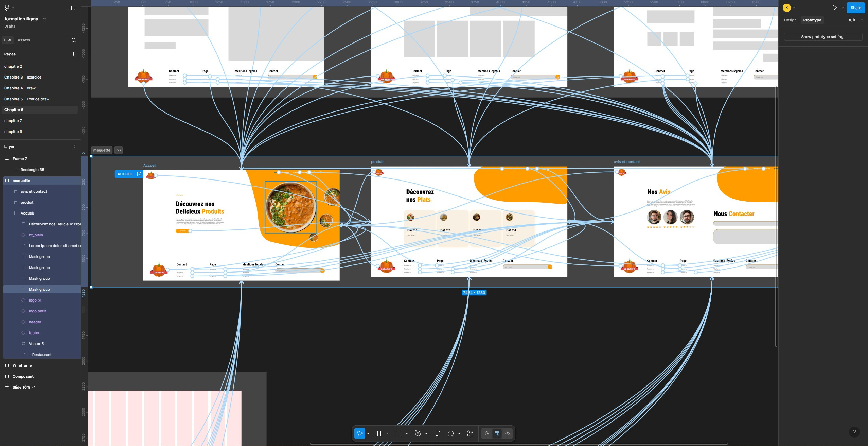
Task: Select the Text tool
Action: click(x=437, y=433)
